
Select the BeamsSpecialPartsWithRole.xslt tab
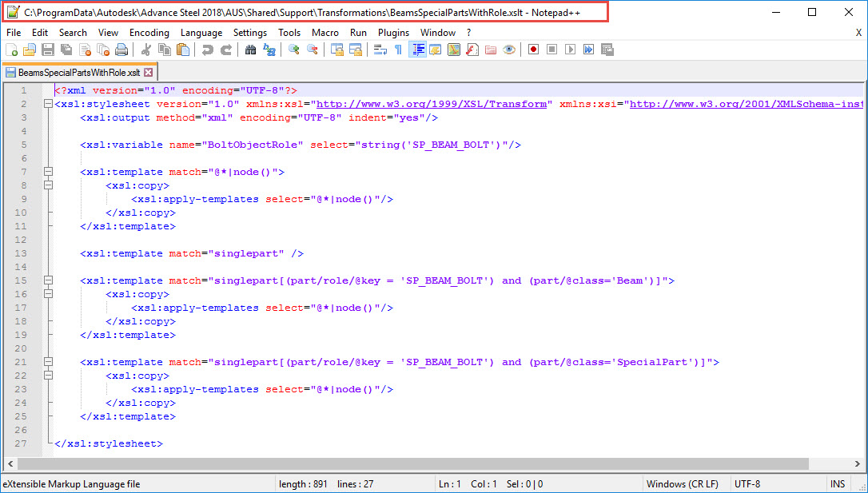tap(75, 71)
